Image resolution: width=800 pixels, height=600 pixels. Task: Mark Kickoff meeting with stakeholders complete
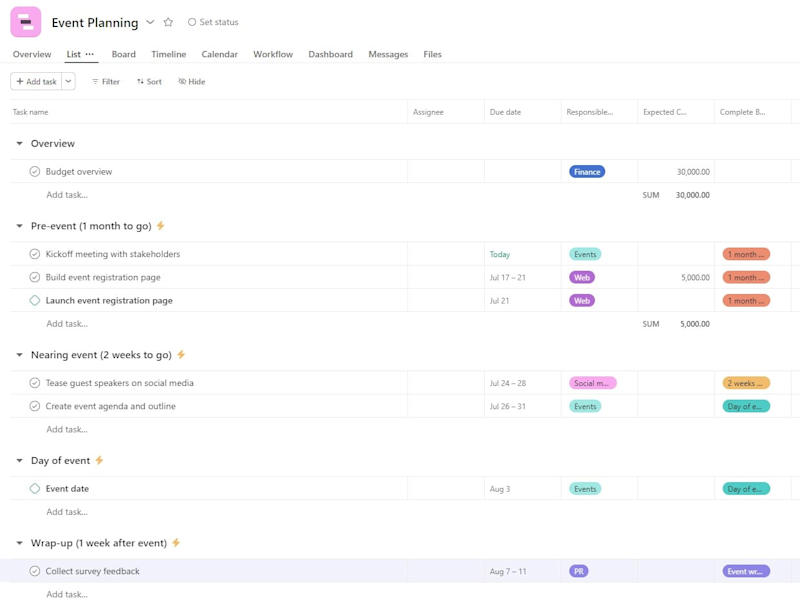pos(35,254)
